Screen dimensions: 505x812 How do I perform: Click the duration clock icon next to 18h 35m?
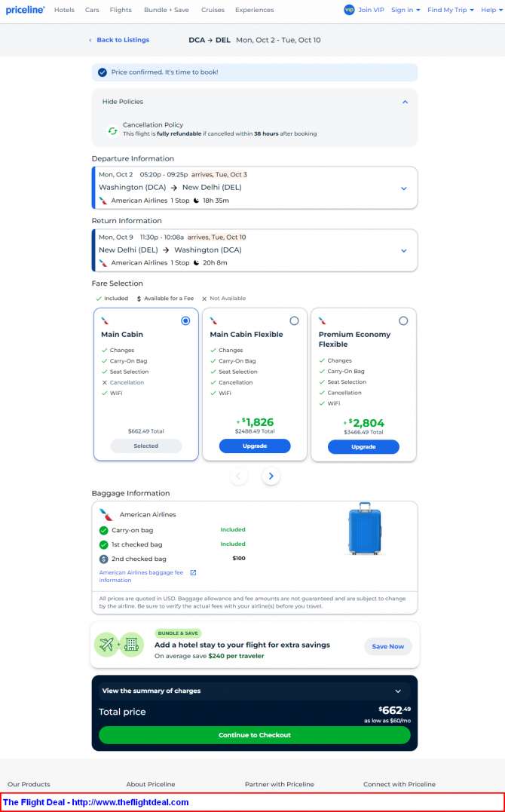[x=196, y=201]
